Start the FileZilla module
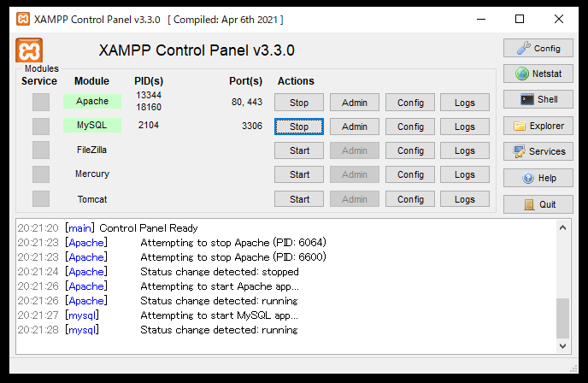 pyautogui.click(x=299, y=150)
